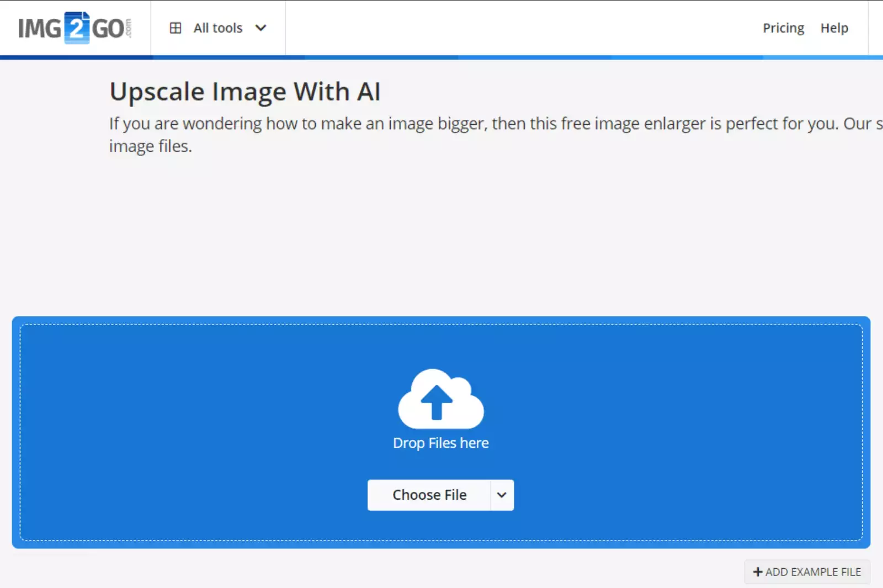883x588 pixels.
Task: Open upload source options via Choose File arrow
Action: pos(501,495)
